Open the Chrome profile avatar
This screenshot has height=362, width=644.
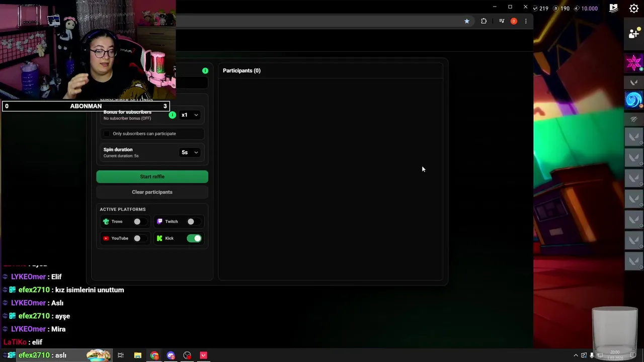[x=514, y=21]
